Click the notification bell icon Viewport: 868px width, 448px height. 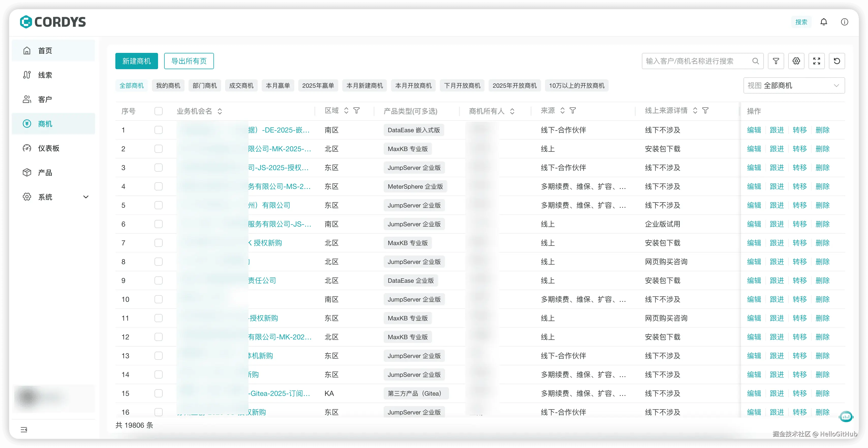[x=824, y=22]
